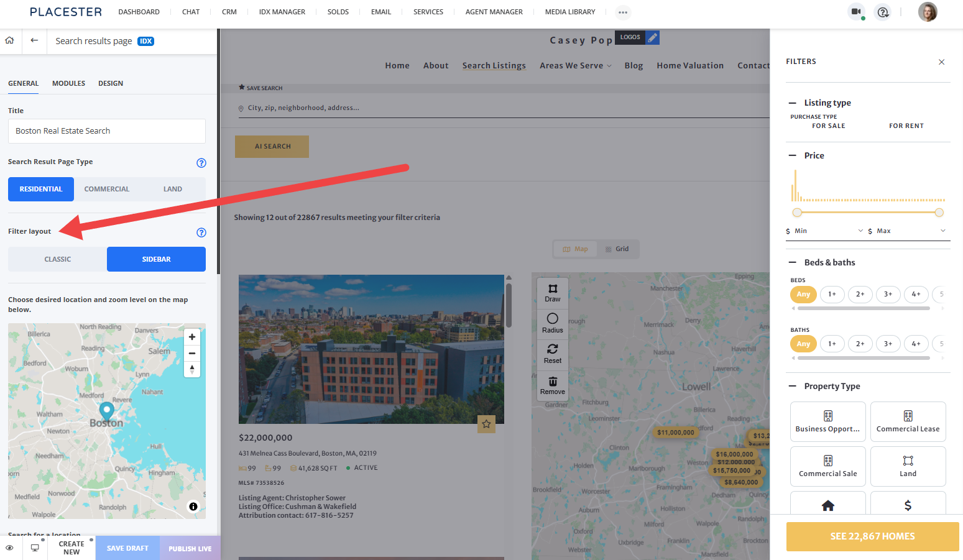Click the help icon beside Search Result Page Type
Screen dimensions: 963x560
pyautogui.click(x=201, y=163)
